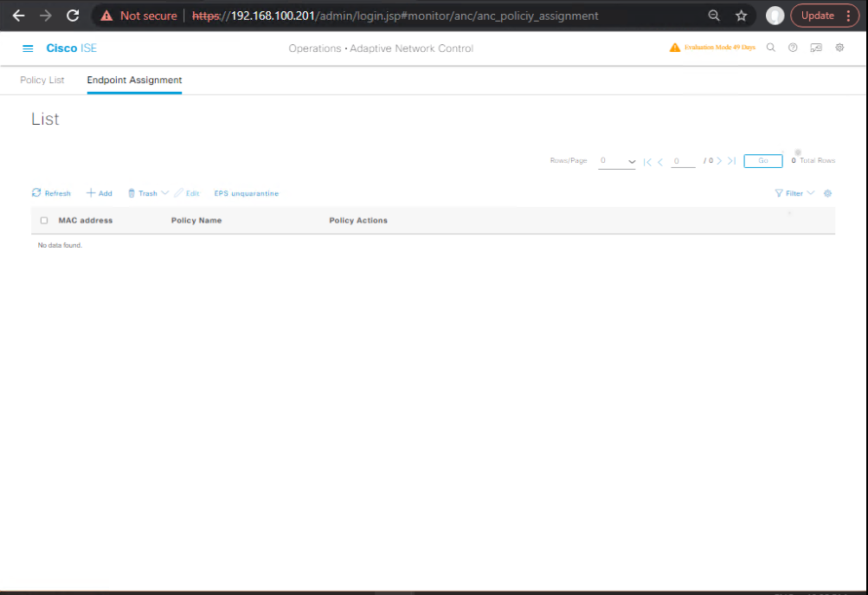Viewport: 868px width, 595px height.
Task: Open the ISE settings gear in the header
Action: pos(839,48)
